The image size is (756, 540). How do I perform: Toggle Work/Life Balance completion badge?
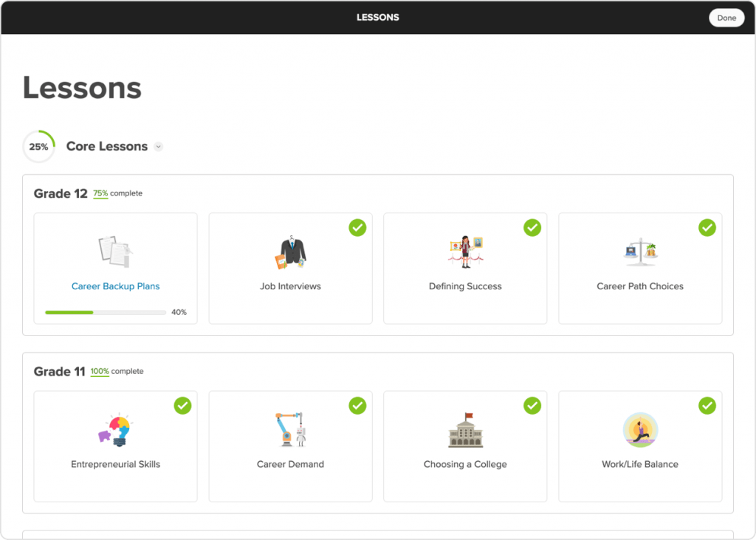(x=707, y=406)
